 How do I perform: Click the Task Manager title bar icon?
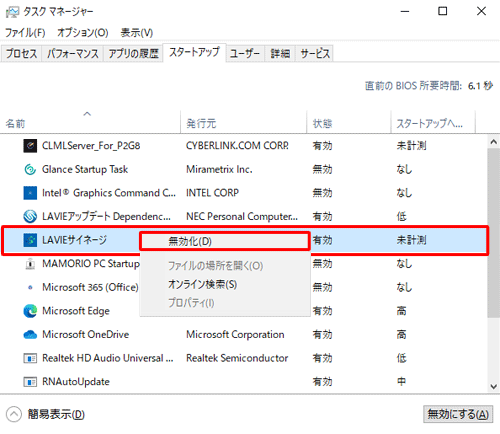point(12,12)
